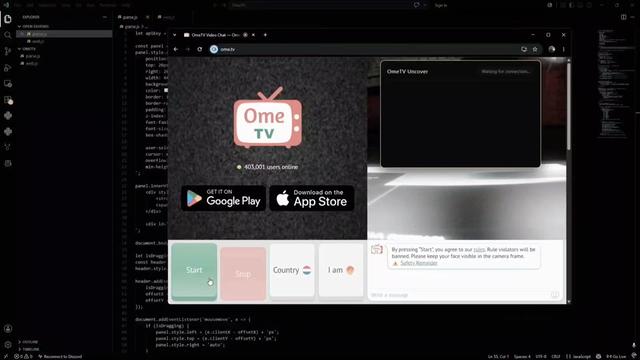The image size is (640, 360).
Task: Open the "I am" gender selector
Action: coord(341,270)
